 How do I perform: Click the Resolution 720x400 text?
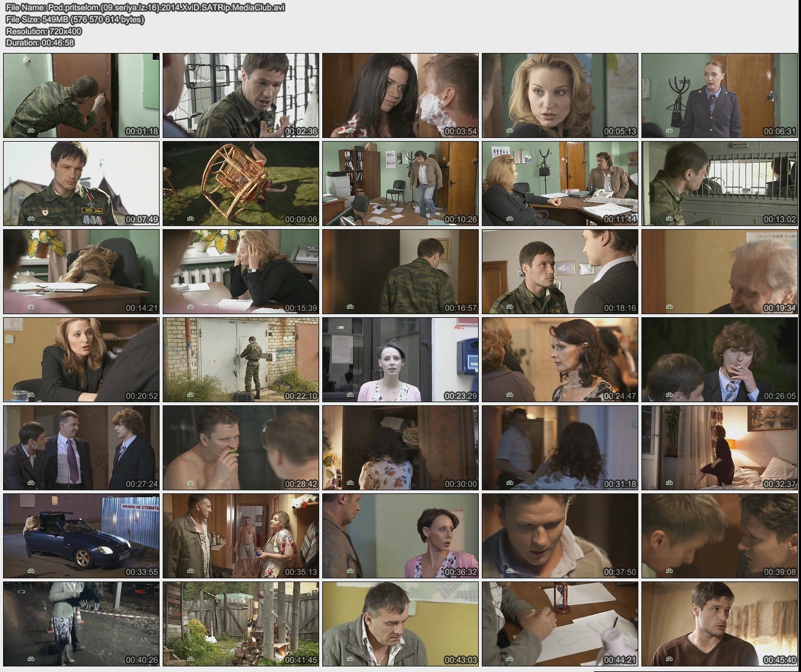click(x=44, y=31)
